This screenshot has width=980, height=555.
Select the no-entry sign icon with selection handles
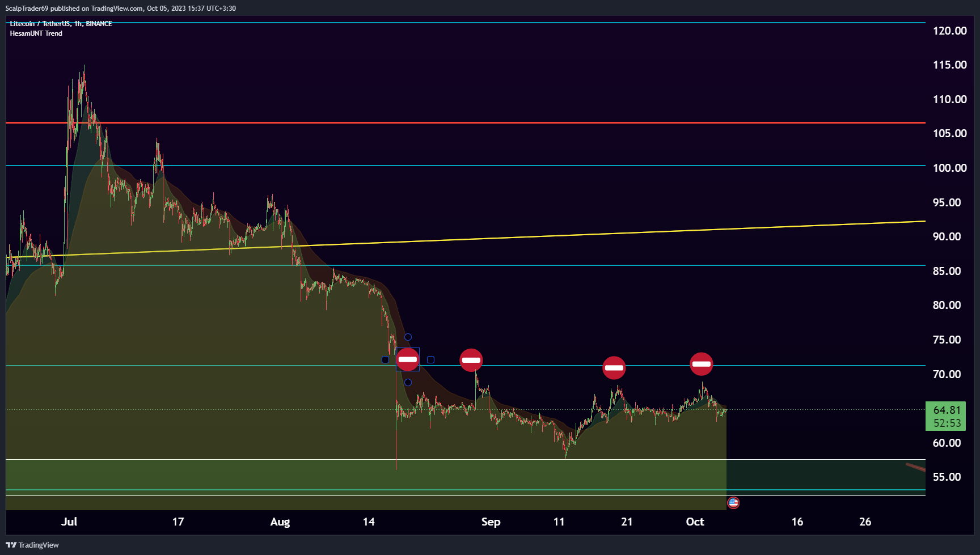coord(408,359)
